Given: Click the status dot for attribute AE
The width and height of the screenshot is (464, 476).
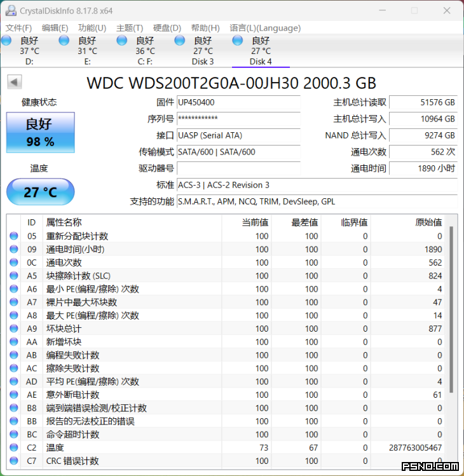Looking at the screenshot, I should tap(13, 394).
